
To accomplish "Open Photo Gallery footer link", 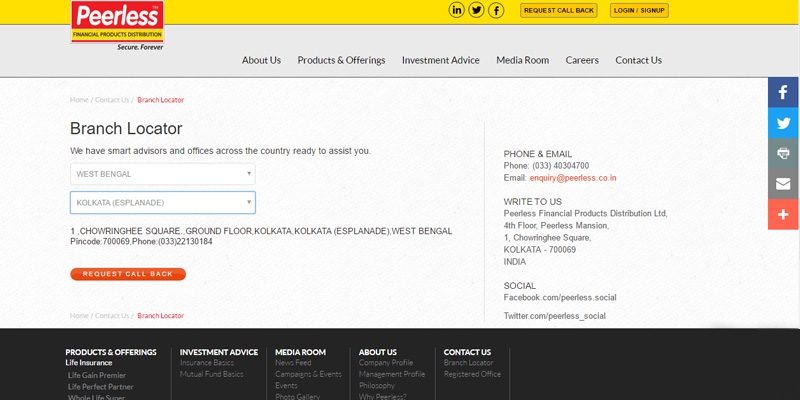I will pos(297,397).
